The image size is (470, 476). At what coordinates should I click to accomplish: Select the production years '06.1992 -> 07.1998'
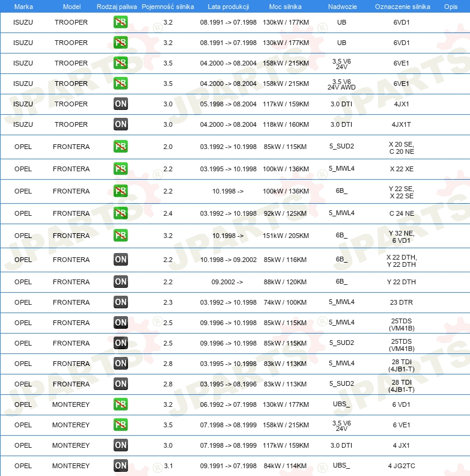(228, 404)
